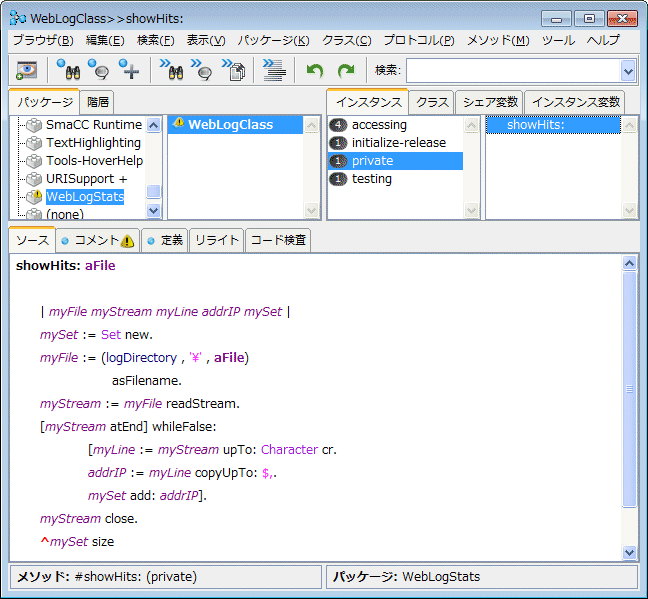This screenshot has height=599, width=648.
Task: Click the green undo arrow
Action: 315,70
